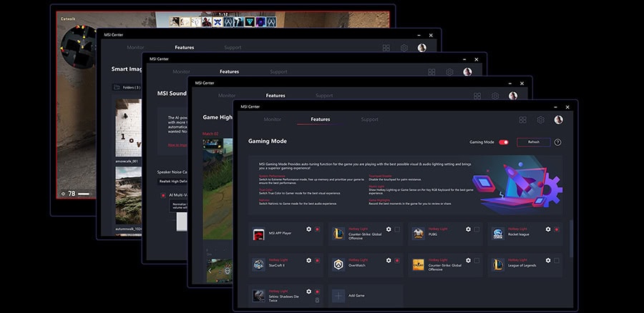The image size is (644, 313).
Task: Follow the red How to link in MSI Sound
Action: click(x=177, y=145)
